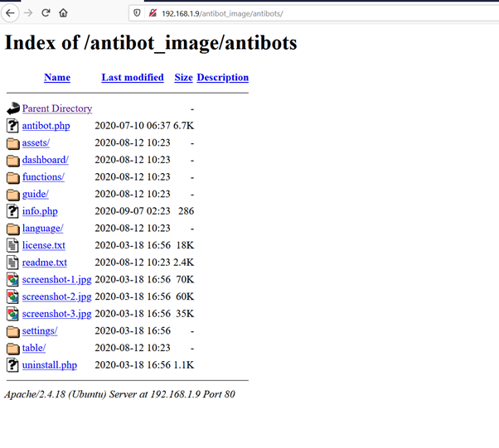
Task: Sort the listing by Size column
Action: tap(183, 77)
